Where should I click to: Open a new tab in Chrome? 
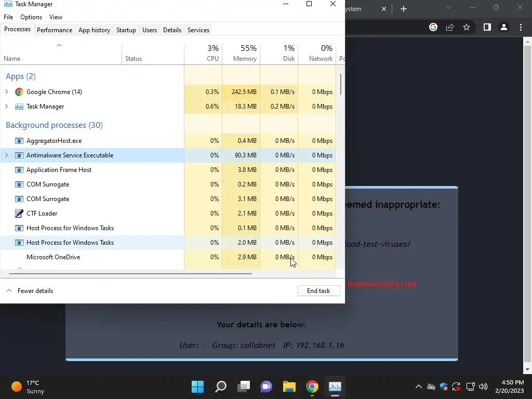pyautogui.click(x=403, y=9)
